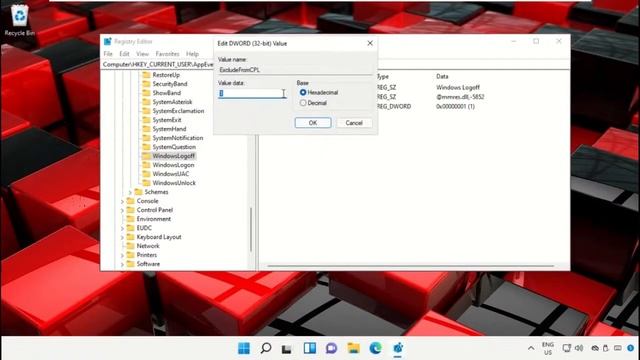Click the Network folder icon
The width and height of the screenshot is (640, 360).
(130, 246)
